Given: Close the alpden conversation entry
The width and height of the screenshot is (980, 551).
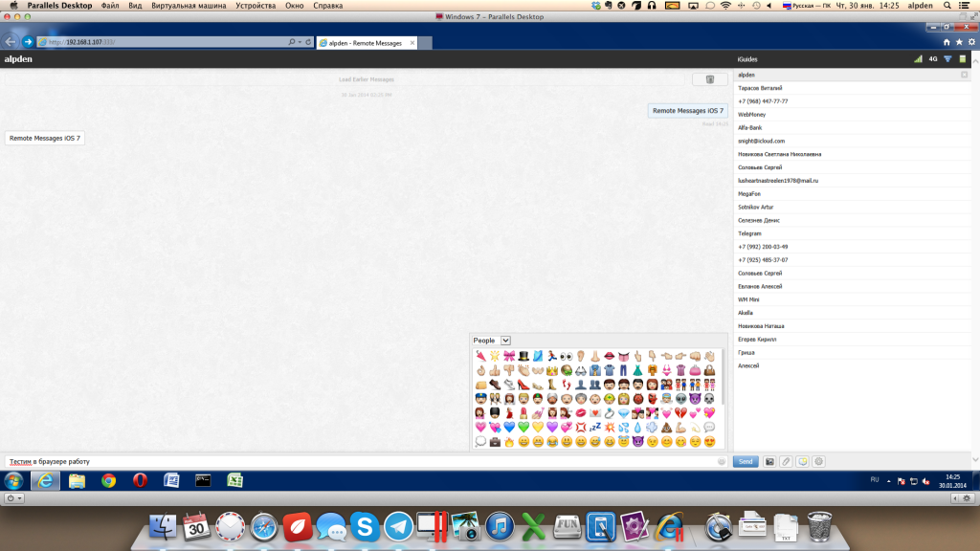Looking at the screenshot, I should pyautogui.click(x=965, y=75).
